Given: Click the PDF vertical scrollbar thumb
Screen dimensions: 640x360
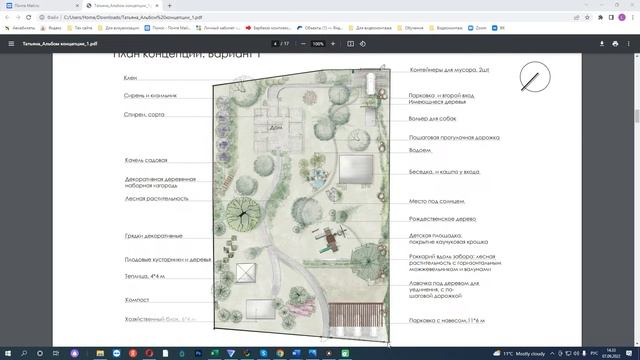Looking at the screenshot, I should pyautogui.click(x=637, y=116).
